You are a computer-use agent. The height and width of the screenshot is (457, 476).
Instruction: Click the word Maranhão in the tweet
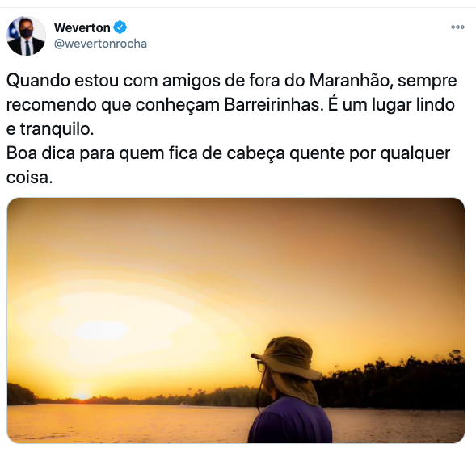tap(351, 81)
